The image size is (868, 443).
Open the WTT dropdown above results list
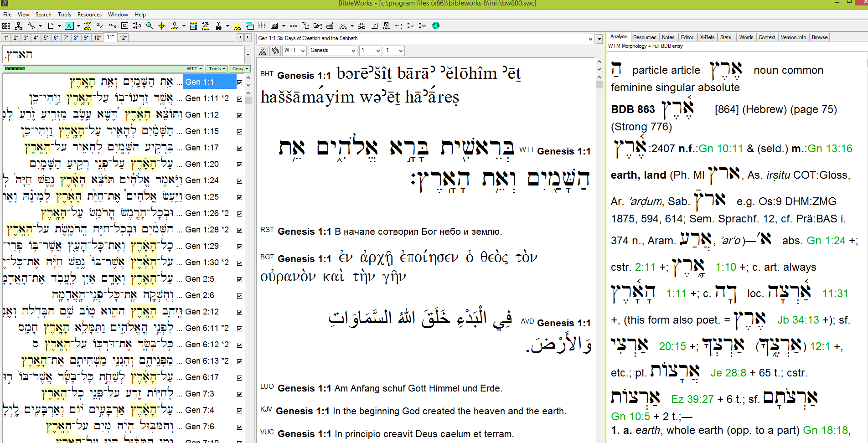(195, 69)
